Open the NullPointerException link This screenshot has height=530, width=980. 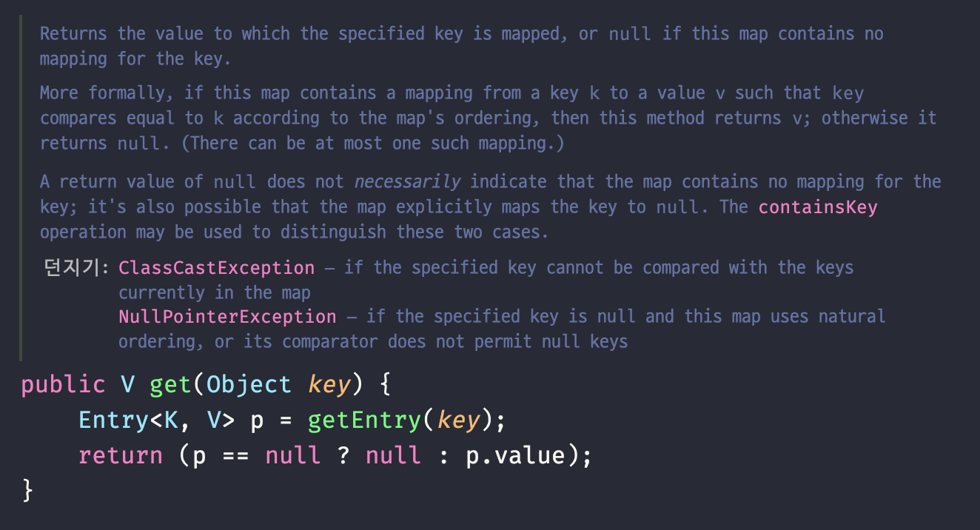tap(227, 317)
